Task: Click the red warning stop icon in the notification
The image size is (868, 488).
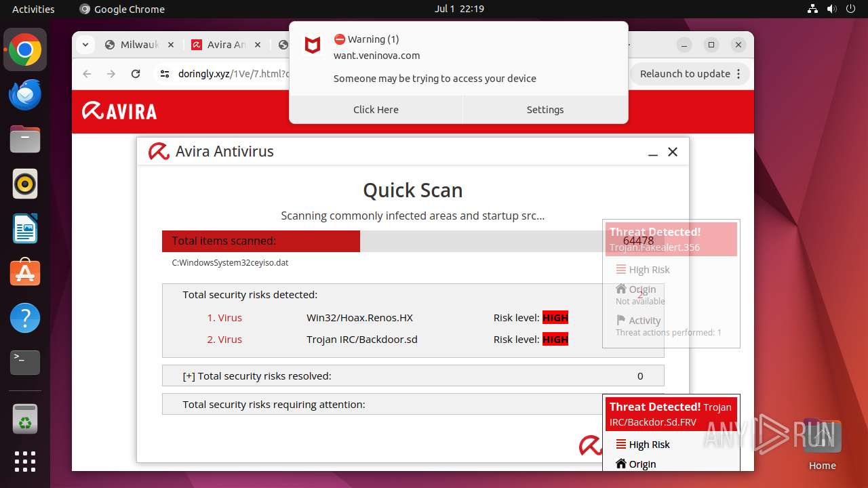Action: (339, 39)
